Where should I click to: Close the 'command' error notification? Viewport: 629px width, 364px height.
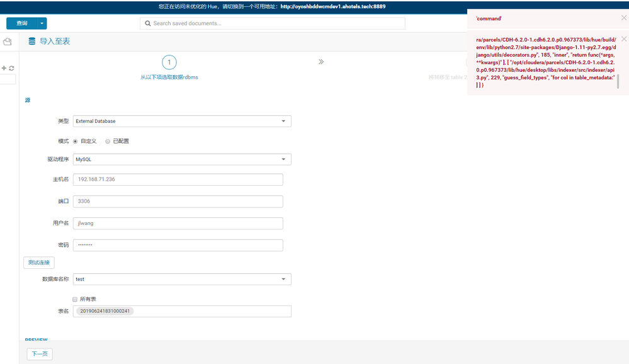(x=624, y=18)
